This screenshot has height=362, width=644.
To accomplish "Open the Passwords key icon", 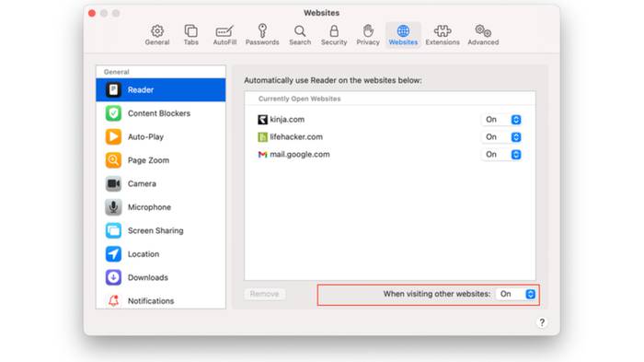I will click(x=262, y=30).
